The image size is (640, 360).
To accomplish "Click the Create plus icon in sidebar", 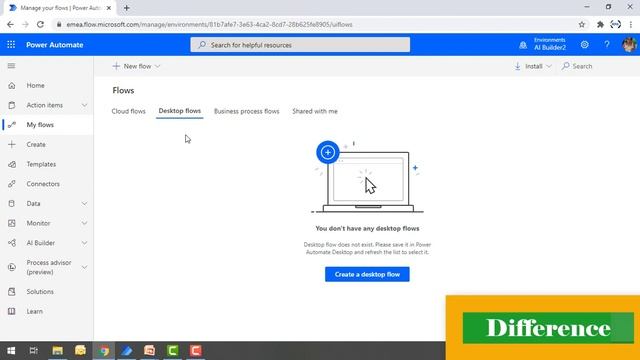I will (12, 144).
